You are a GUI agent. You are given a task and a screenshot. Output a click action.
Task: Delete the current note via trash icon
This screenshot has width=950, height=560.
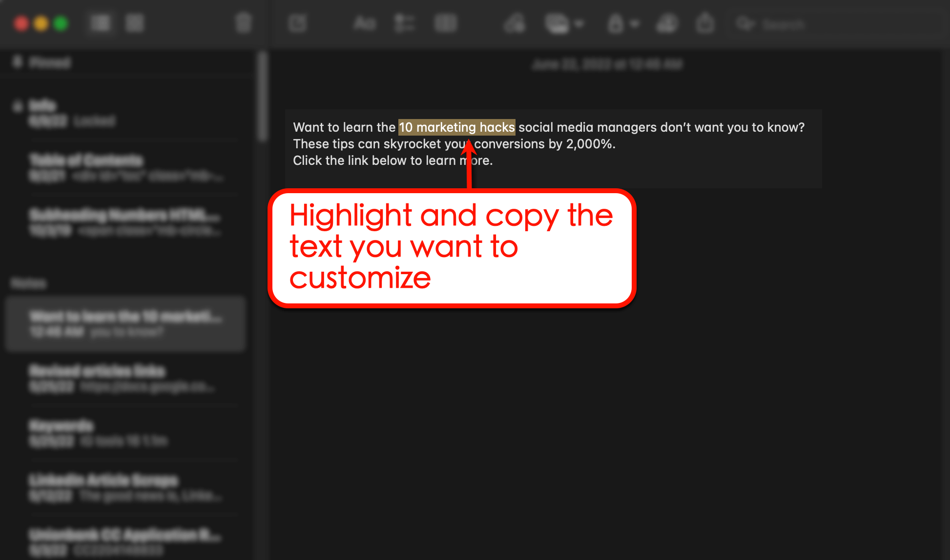pos(243,22)
